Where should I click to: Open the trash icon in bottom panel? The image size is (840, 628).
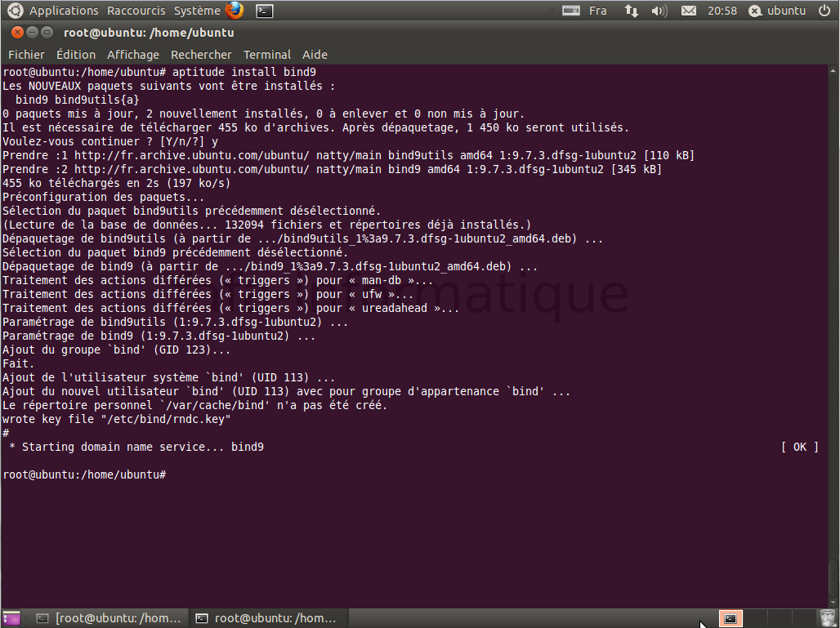[x=828, y=618]
